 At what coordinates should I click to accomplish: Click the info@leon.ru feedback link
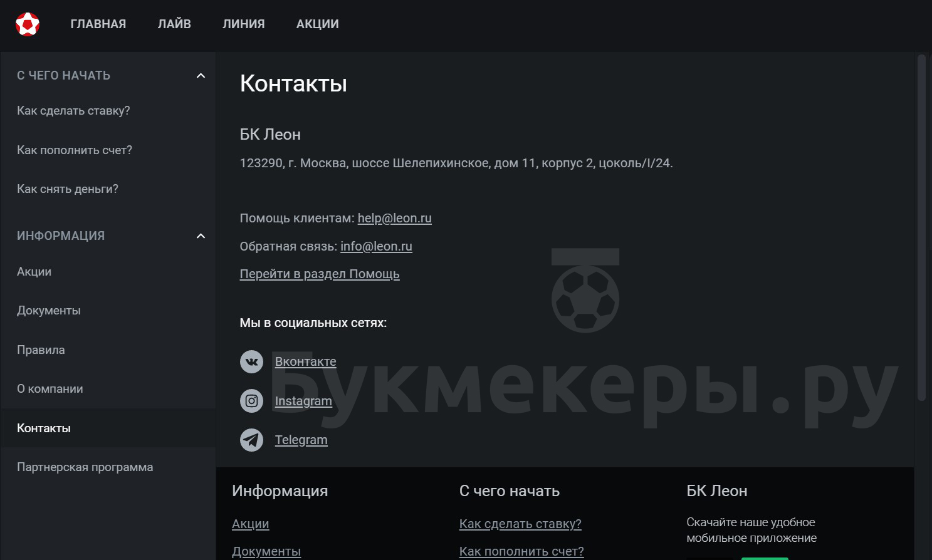pos(376,246)
